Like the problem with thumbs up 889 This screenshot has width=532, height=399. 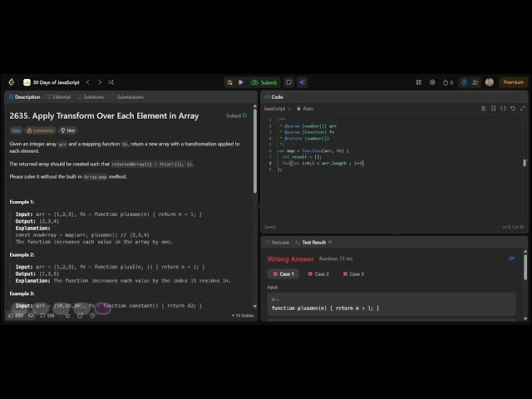pos(16,316)
